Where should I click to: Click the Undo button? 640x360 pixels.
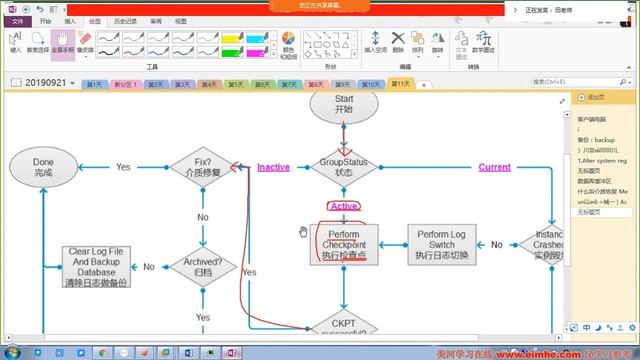click(x=40, y=9)
